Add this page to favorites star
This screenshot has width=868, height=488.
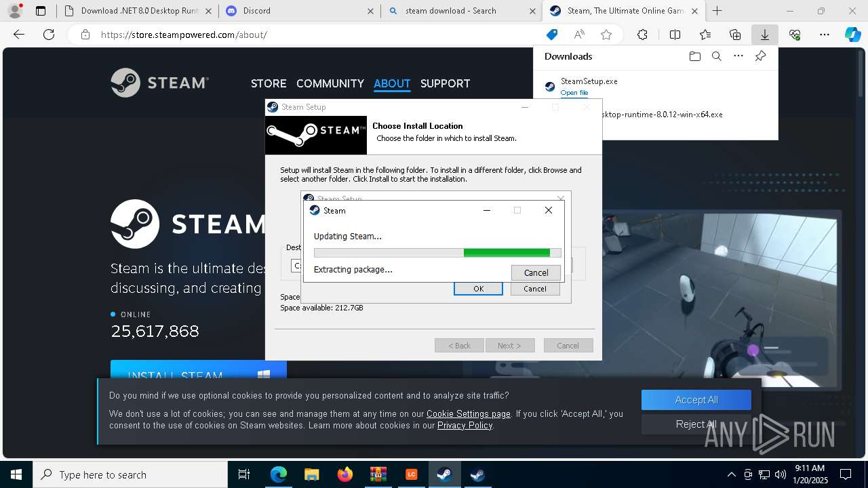pyautogui.click(x=606, y=35)
